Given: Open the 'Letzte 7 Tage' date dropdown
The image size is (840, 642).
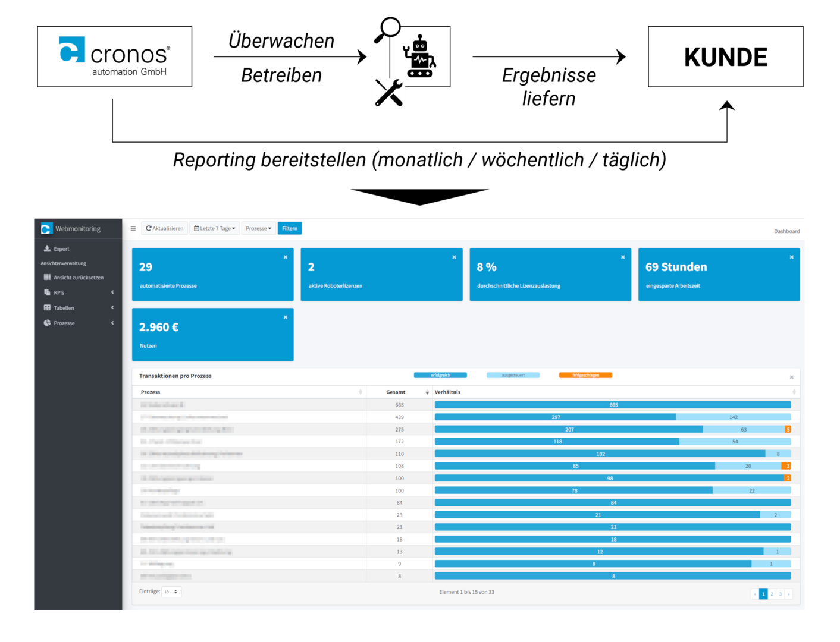Looking at the screenshot, I should [215, 228].
